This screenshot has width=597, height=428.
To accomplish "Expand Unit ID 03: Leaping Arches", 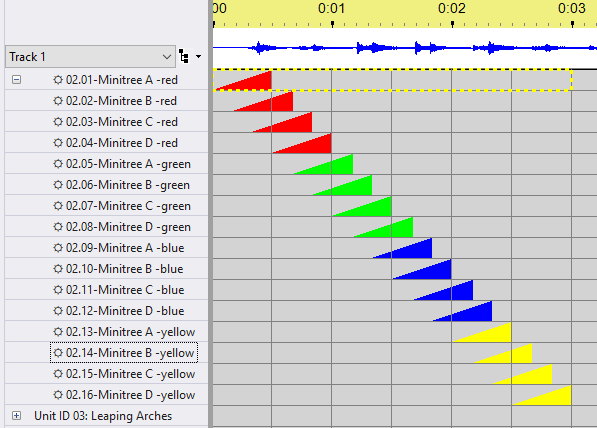I will 16,415.
